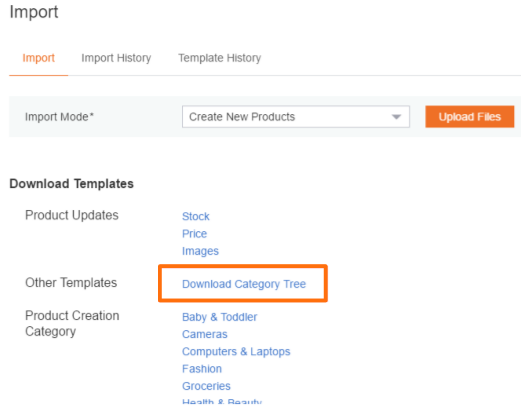The image size is (521, 407).
Task: Download the Fashion category template
Action: pyautogui.click(x=202, y=369)
